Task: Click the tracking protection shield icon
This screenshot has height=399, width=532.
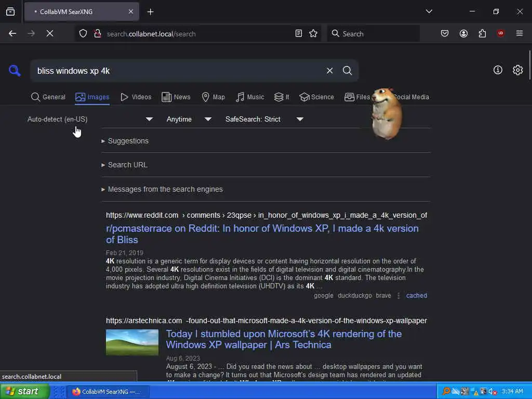Action: 83,34
